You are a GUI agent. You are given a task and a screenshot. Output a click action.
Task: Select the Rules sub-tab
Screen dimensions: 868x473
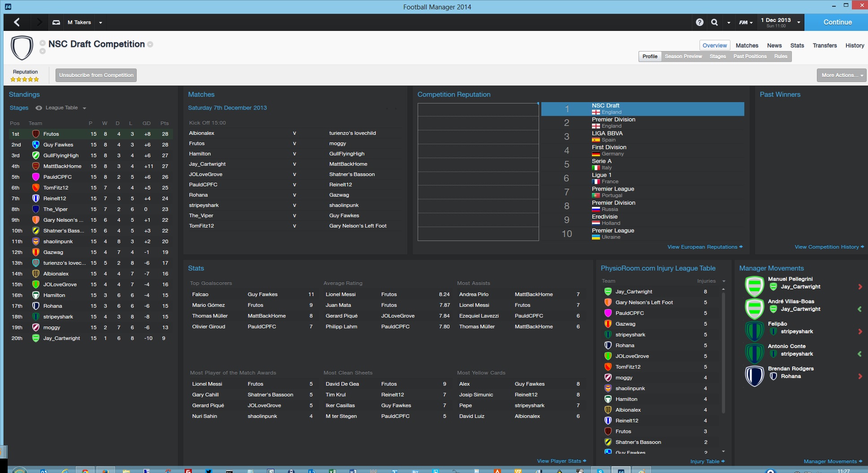click(781, 56)
